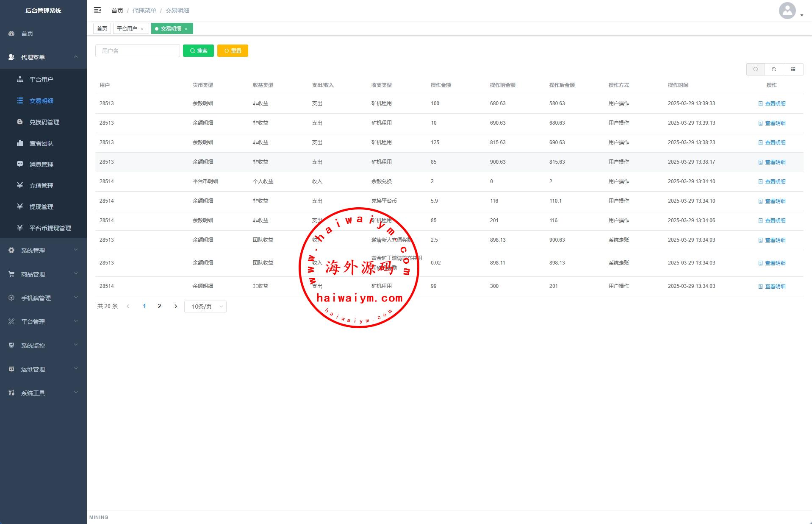The image size is (812, 524).
Task: Click the refresh icon above the table
Action: (774, 70)
